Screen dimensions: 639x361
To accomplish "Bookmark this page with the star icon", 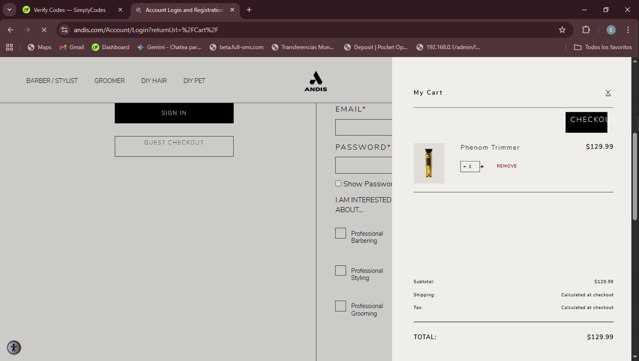I will 562,30.
